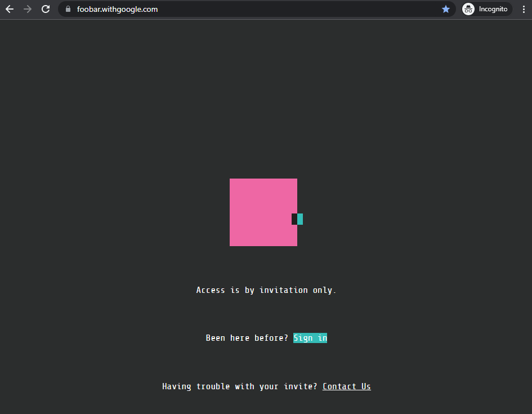Open the Contact Us link
The image size is (532, 414).
pos(346,386)
